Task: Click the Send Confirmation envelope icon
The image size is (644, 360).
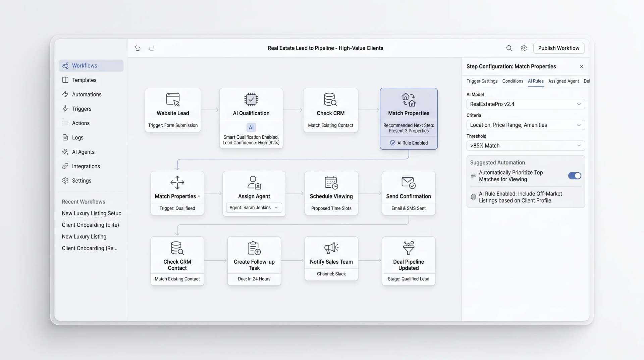Action: click(408, 182)
